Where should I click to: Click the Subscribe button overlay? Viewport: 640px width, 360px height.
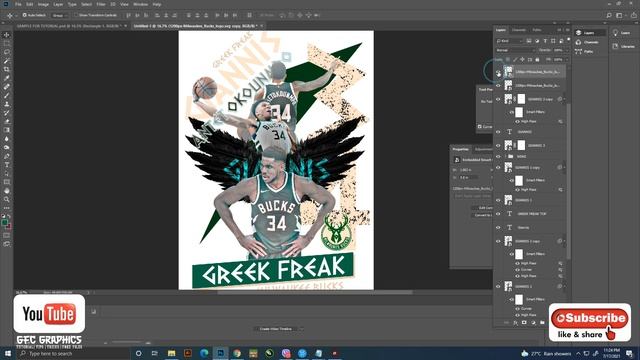coord(589,318)
